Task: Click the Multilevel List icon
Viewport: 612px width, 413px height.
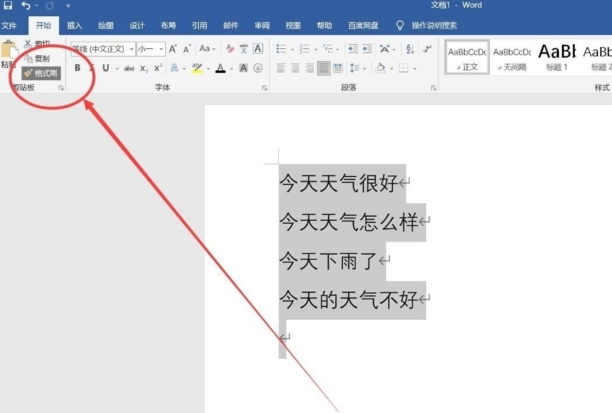Action: tap(327, 49)
